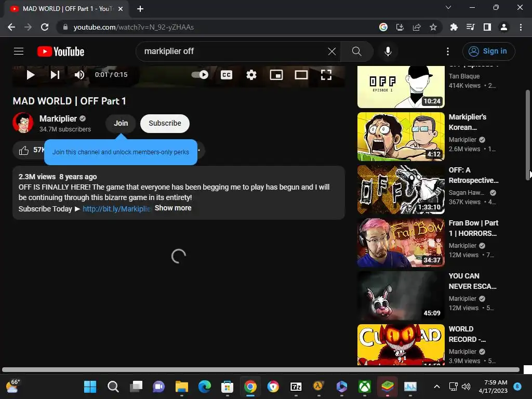
Task: Open Tan Blaque channel name
Action: [464, 76]
